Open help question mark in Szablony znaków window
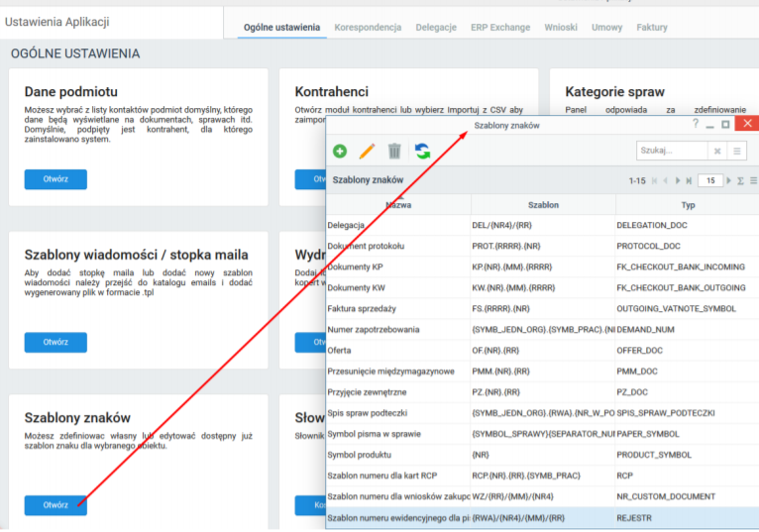Screen dimensions: 759x532 point(696,124)
